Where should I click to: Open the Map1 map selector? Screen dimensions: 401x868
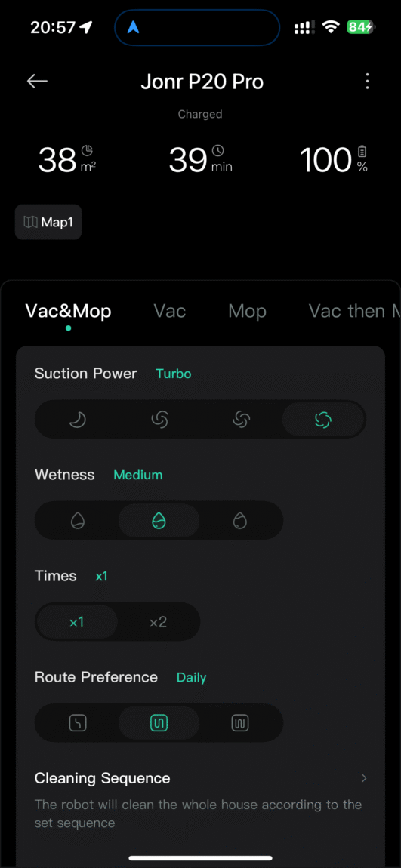click(48, 222)
